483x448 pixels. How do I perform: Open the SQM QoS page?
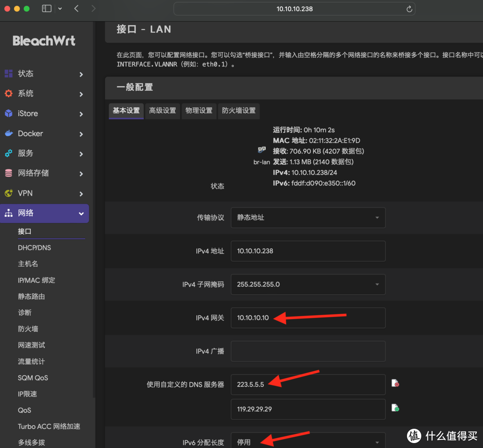33,378
